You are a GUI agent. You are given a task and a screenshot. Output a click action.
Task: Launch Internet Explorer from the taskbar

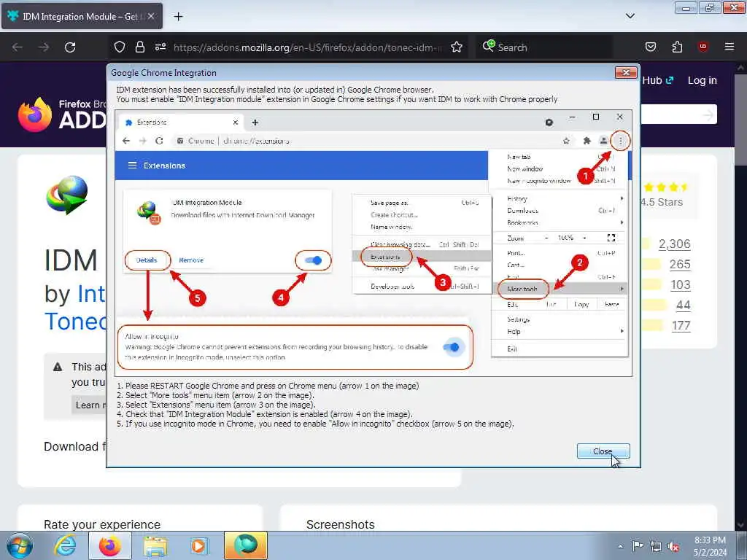(65, 545)
